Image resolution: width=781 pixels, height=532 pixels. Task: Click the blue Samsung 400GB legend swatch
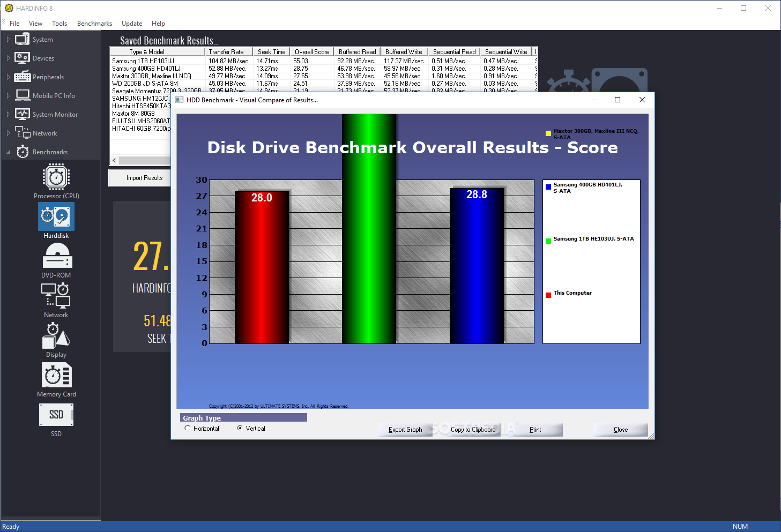coord(548,187)
